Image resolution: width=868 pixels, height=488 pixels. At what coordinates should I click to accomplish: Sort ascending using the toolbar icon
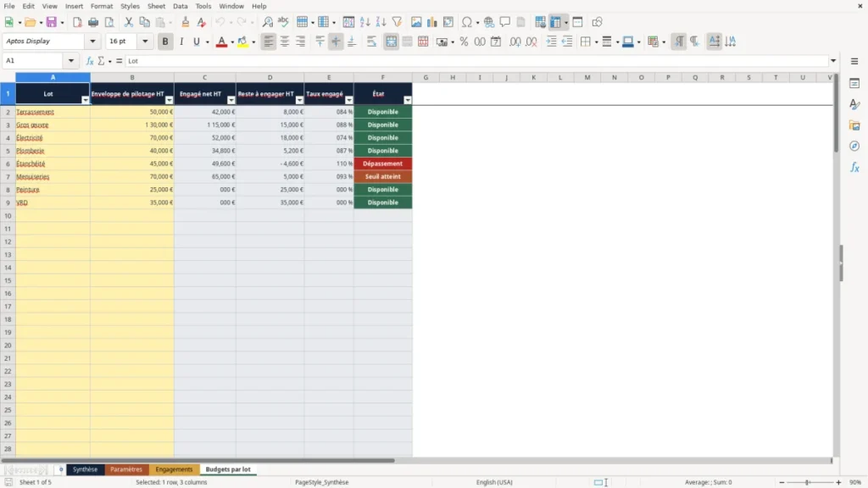[x=364, y=22]
